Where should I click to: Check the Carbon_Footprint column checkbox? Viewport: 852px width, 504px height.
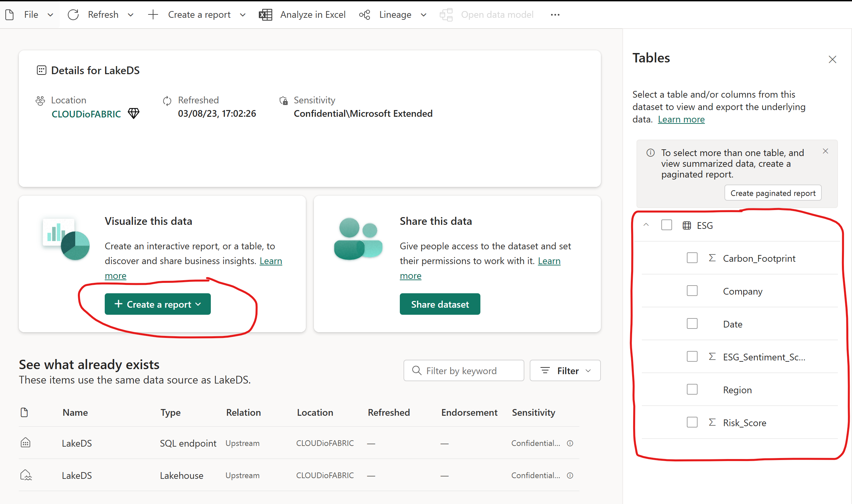[692, 258]
